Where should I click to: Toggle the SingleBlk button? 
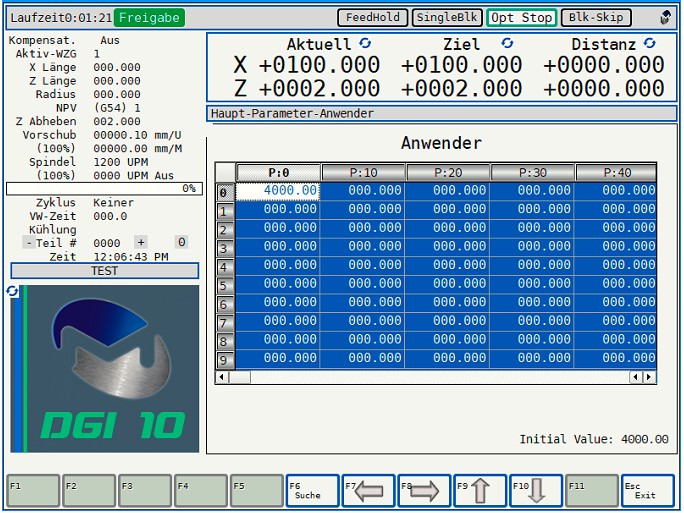point(447,18)
